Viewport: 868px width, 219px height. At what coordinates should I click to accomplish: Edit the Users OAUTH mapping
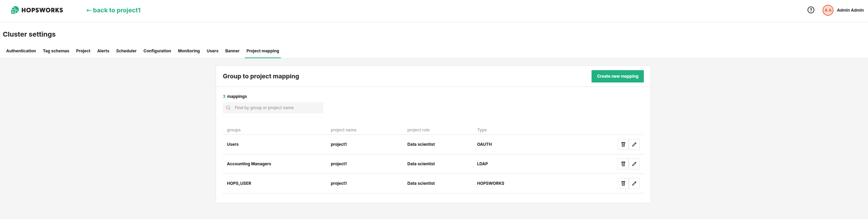pos(634,144)
